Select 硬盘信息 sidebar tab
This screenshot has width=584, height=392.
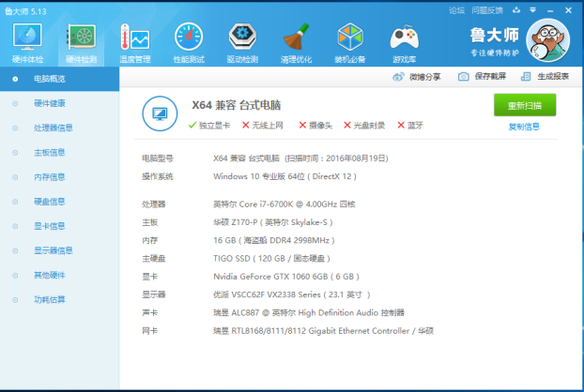point(59,202)
